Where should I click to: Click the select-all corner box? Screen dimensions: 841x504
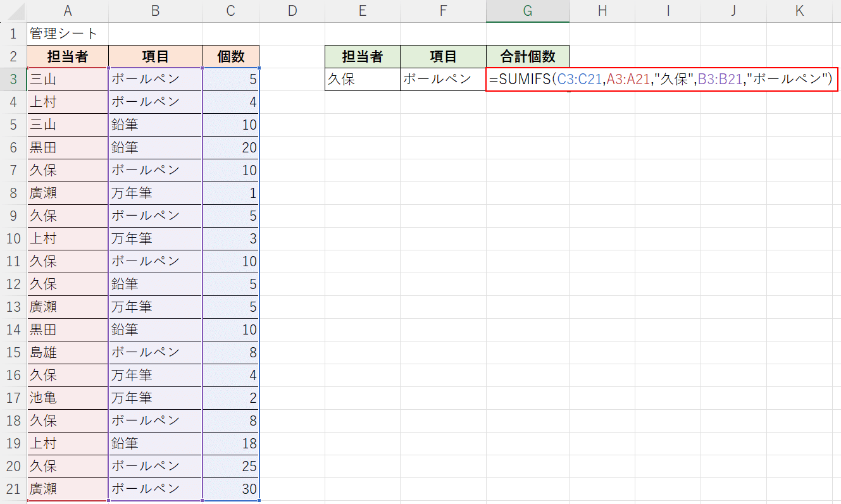coord(13,11)
